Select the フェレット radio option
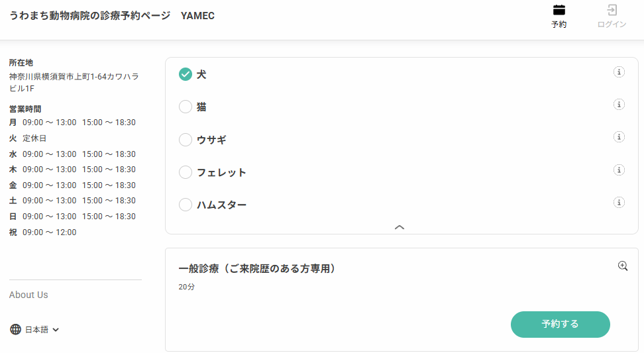The width and height of the screenshot is (644, 353). click(x=186, y=172)
